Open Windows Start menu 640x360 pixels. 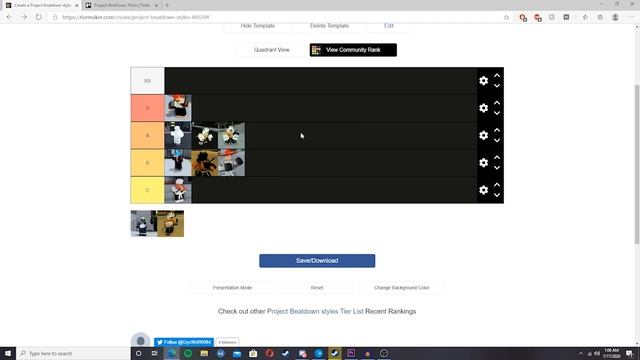(x=8, y=353)
